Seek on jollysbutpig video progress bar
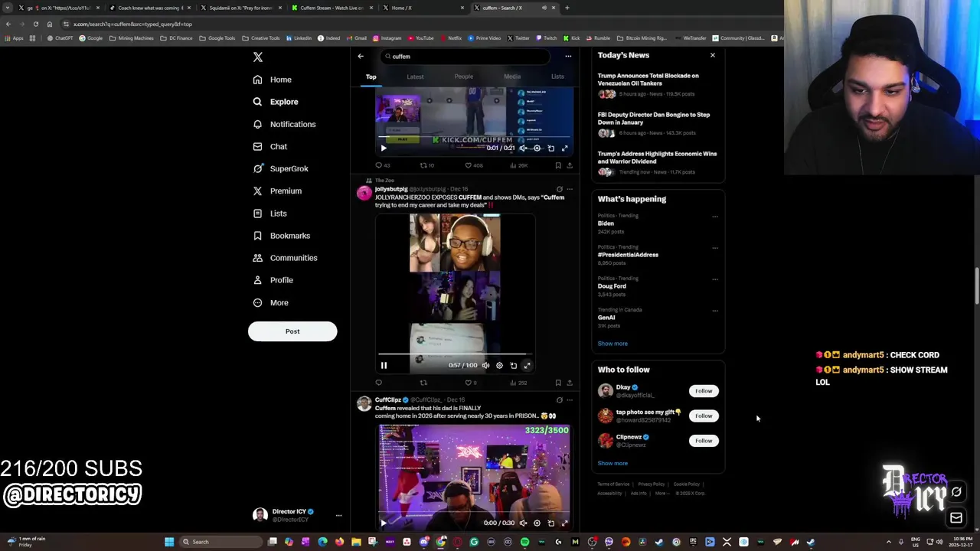Viewport: 980px width, 551px height. tap(456, 355)
